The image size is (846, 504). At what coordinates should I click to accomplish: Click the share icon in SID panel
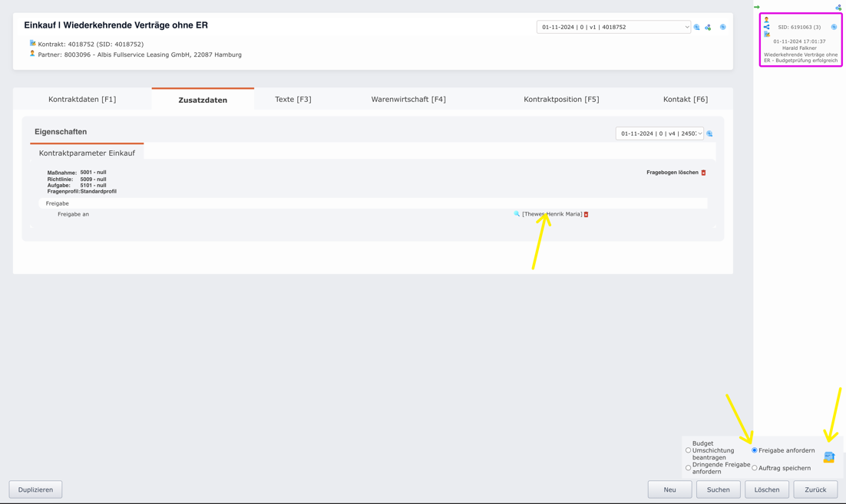[x=766, y=27]
